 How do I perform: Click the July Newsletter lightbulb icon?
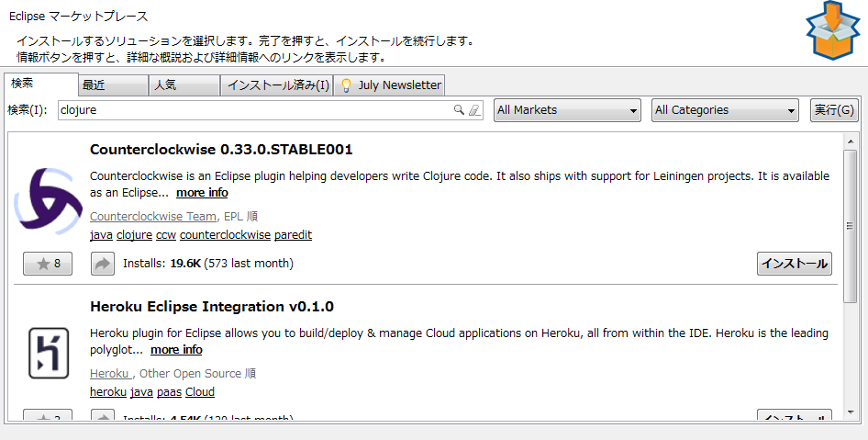[346, 85]
